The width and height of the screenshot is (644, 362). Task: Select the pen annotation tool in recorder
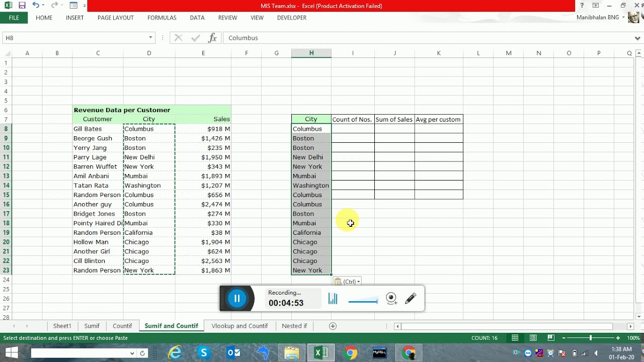click(x=411, y=299)
